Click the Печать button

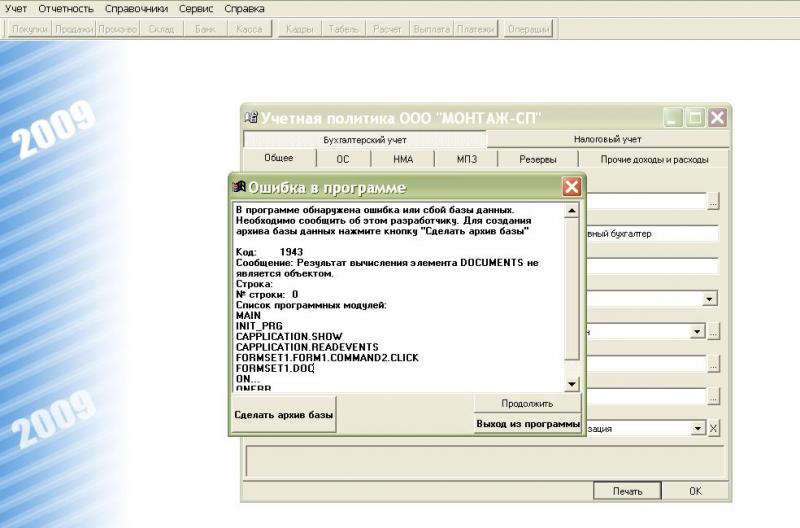click(x=627, y=491)
